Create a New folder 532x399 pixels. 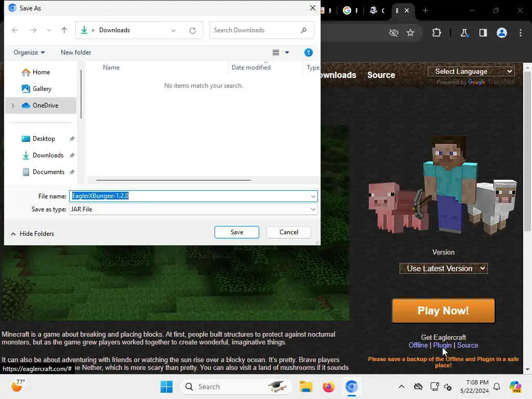click(x=76, y=52)
